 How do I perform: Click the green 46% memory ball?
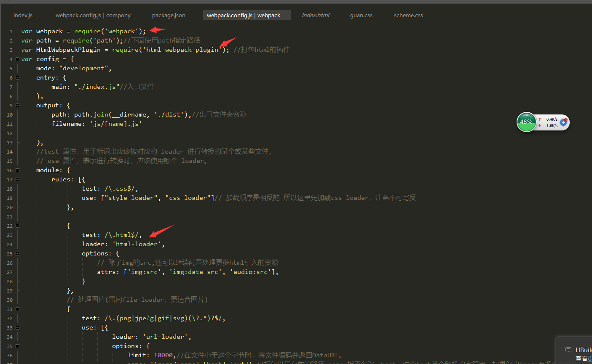[526, 122]
